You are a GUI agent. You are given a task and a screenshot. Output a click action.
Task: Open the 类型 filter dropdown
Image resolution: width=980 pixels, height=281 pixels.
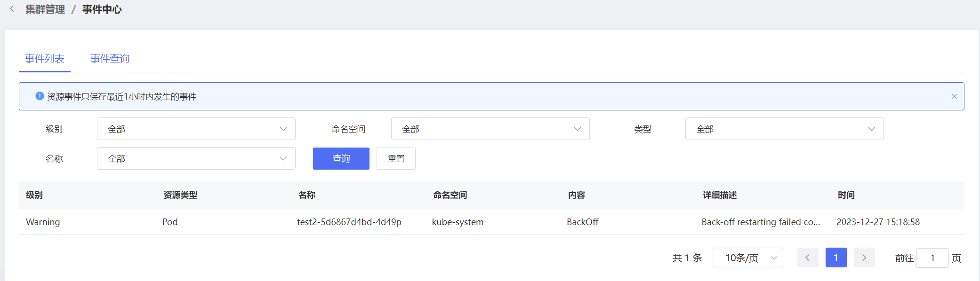784,129
